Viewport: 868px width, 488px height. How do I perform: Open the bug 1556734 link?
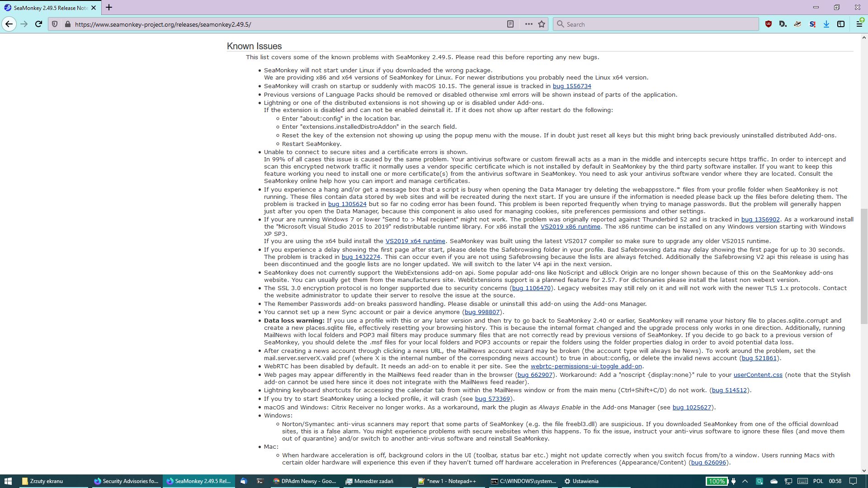pyautogui.click(x=571, y=86)
